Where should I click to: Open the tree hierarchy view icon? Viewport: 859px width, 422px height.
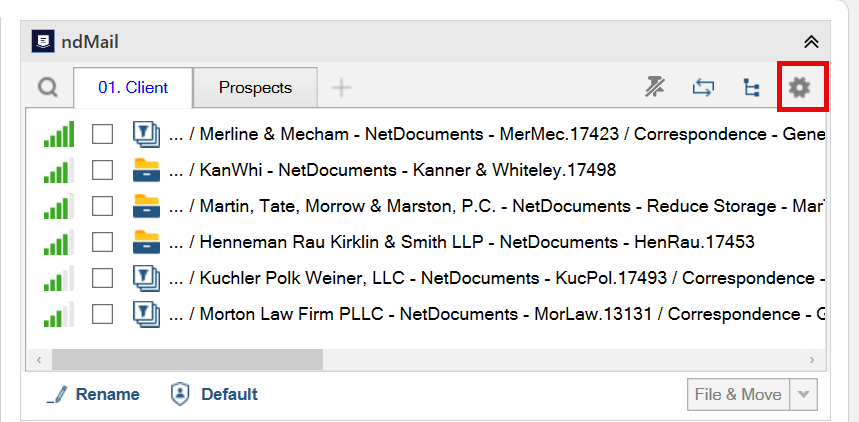(751, 87)
